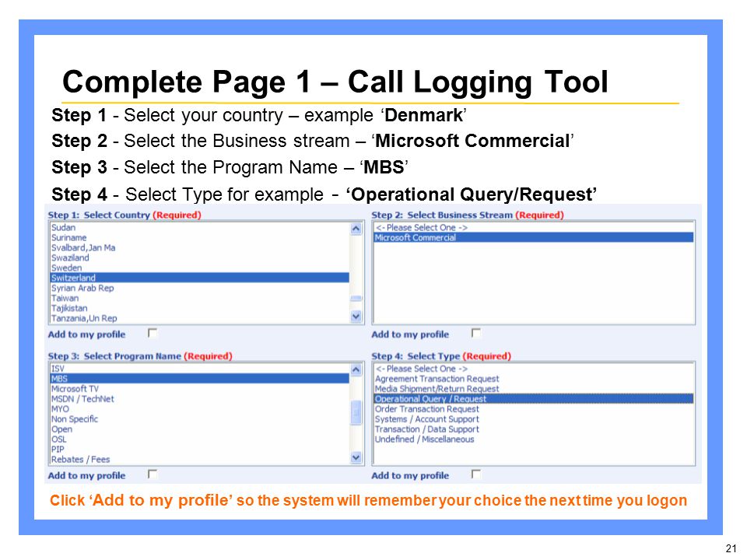Select 'OSL' program name

tap(200, 439)
